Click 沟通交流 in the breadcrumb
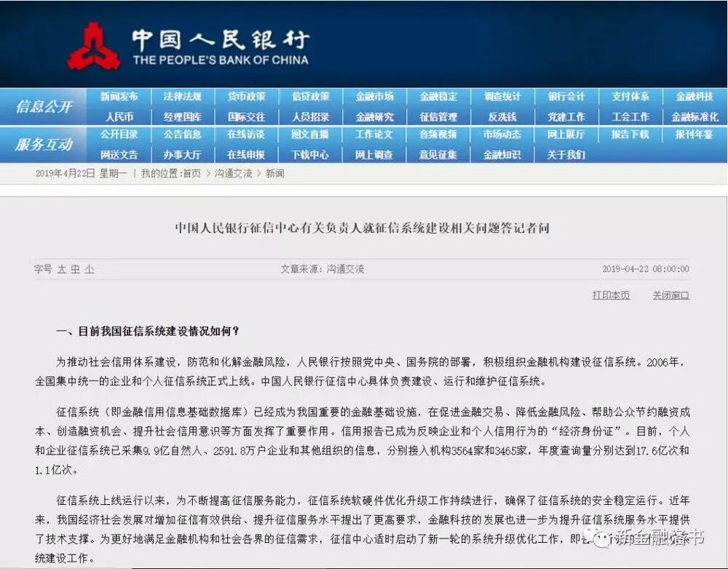The width and height of the screenshot is (728, 569). point(233,173)
